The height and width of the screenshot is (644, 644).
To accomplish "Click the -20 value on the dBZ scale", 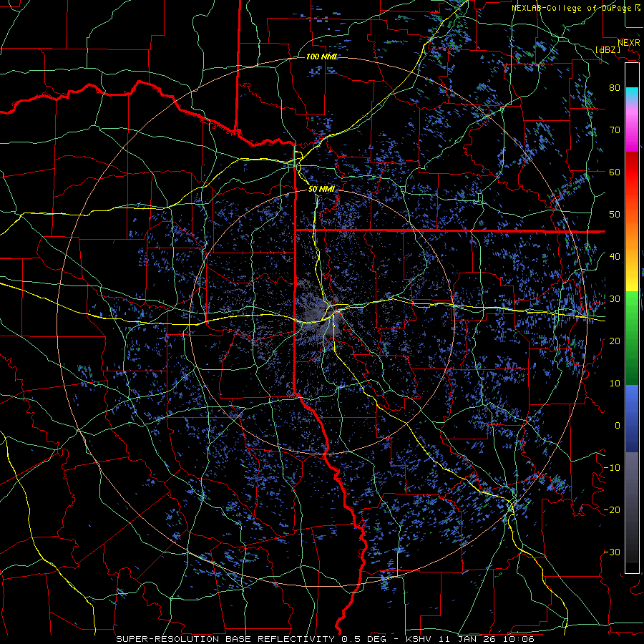I will tap(612, 509).
